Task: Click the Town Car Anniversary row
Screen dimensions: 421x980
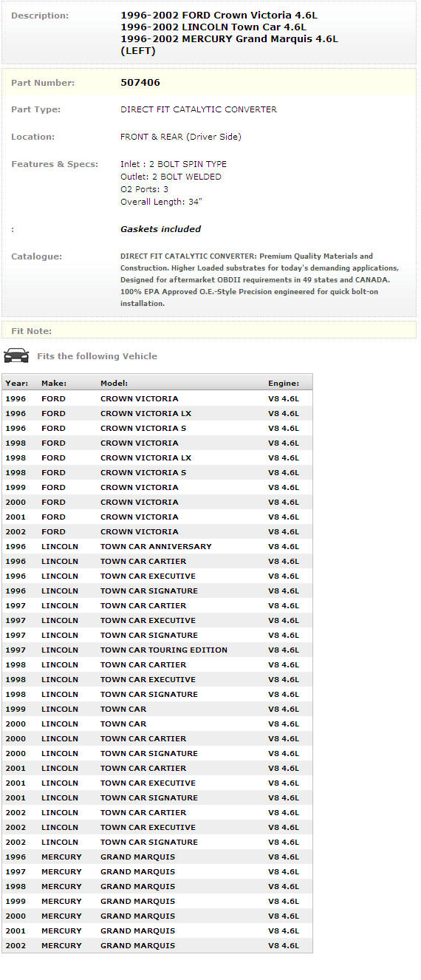Action: (157, 547)
